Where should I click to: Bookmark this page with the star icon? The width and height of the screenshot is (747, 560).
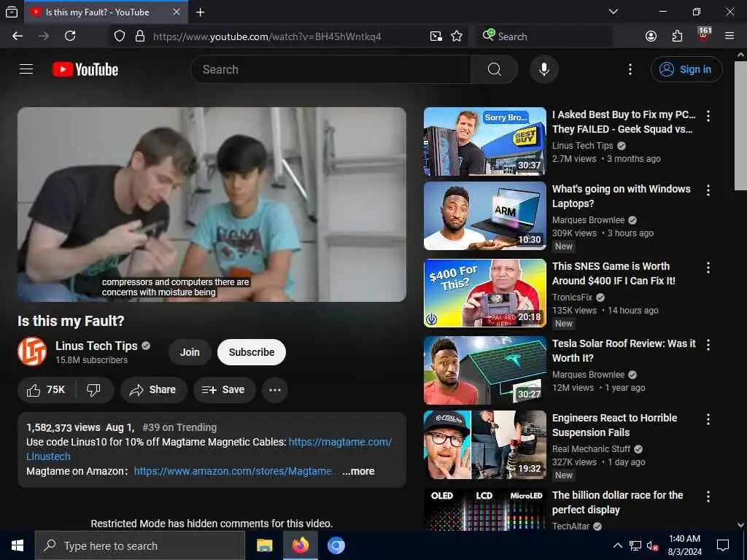[457, 36]
